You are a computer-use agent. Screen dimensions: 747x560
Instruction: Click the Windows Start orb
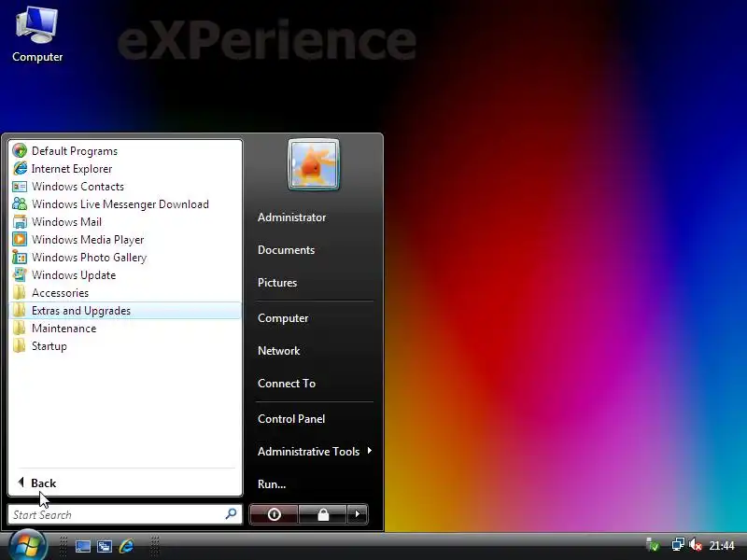pos(28,545)
